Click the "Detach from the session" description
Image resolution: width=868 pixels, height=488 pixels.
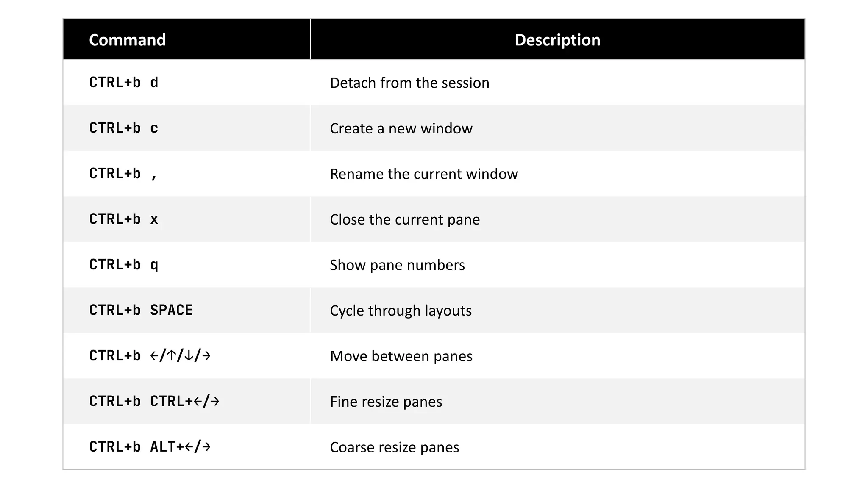click(409, 83)
